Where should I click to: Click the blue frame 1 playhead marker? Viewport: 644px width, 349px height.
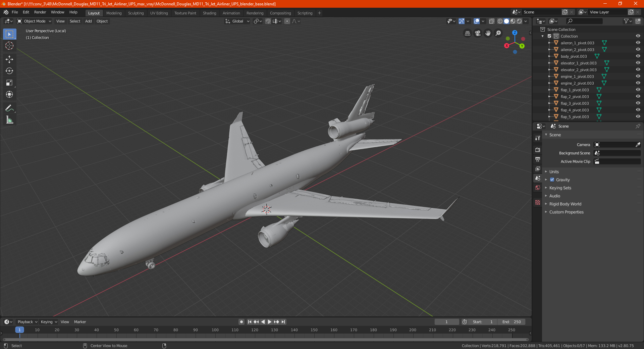click(x=19, y=330)
